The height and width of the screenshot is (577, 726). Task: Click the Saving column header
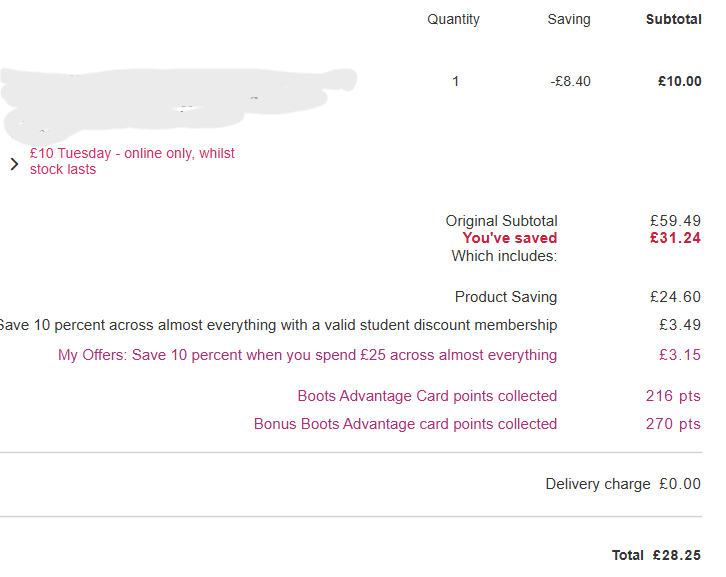(569, 19)
